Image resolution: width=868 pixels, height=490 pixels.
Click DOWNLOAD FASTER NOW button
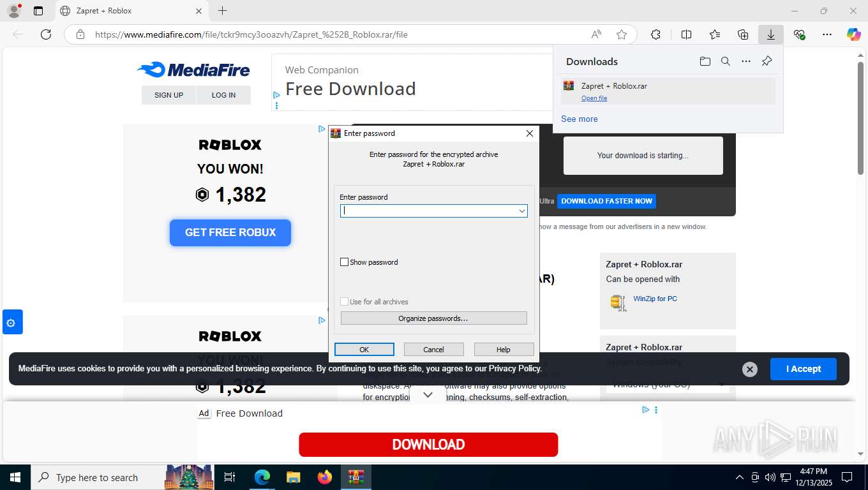606,201
